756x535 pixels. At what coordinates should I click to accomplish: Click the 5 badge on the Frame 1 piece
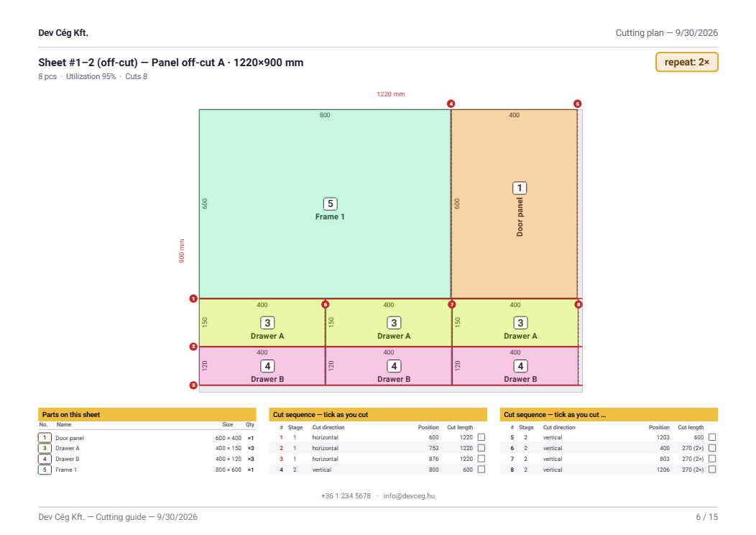331,204
